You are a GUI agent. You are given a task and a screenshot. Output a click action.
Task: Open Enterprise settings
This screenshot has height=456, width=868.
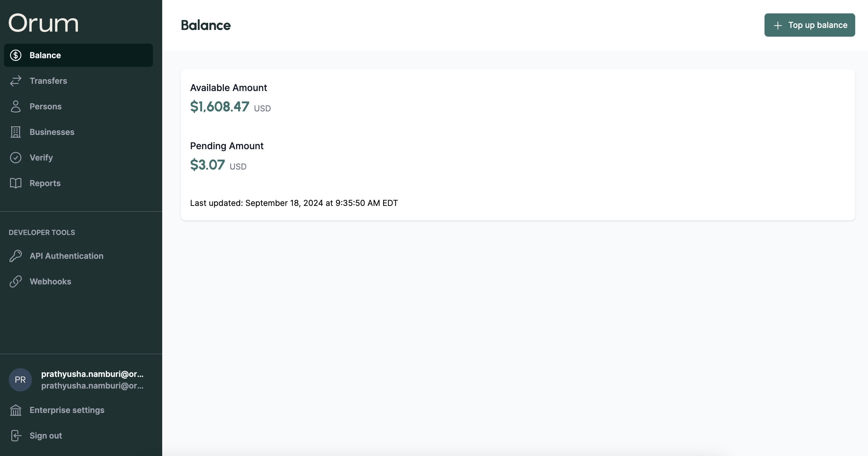click(66, 410)
